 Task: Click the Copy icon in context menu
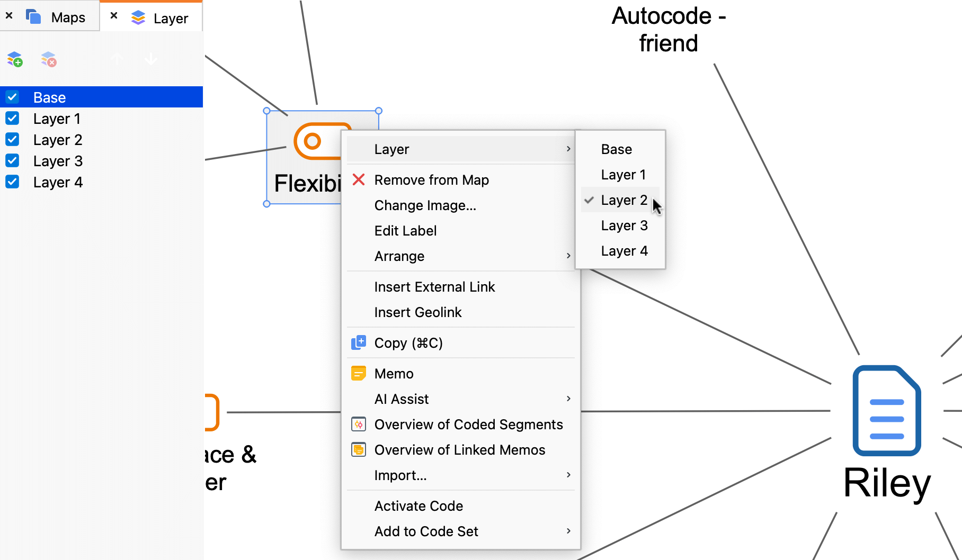click(x=359, y=343)
